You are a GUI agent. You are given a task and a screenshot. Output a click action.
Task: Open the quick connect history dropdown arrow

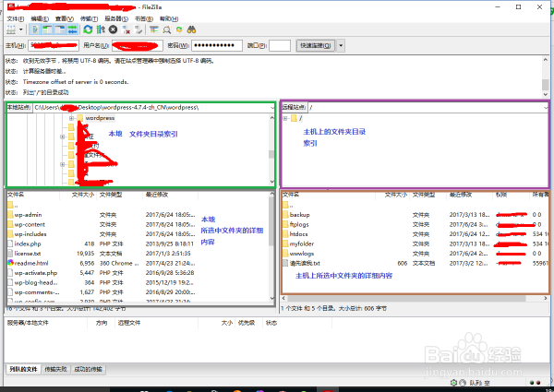point(341,45)
